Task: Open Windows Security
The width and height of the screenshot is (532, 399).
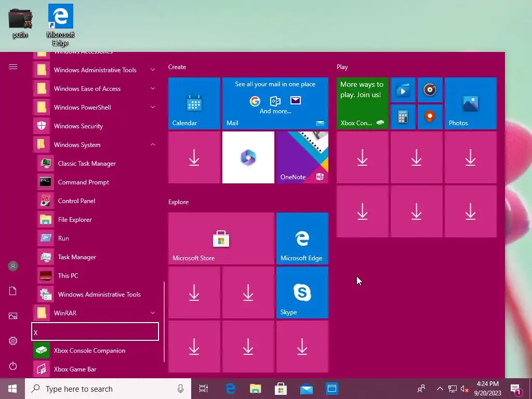Action: [x=96, y=126]
